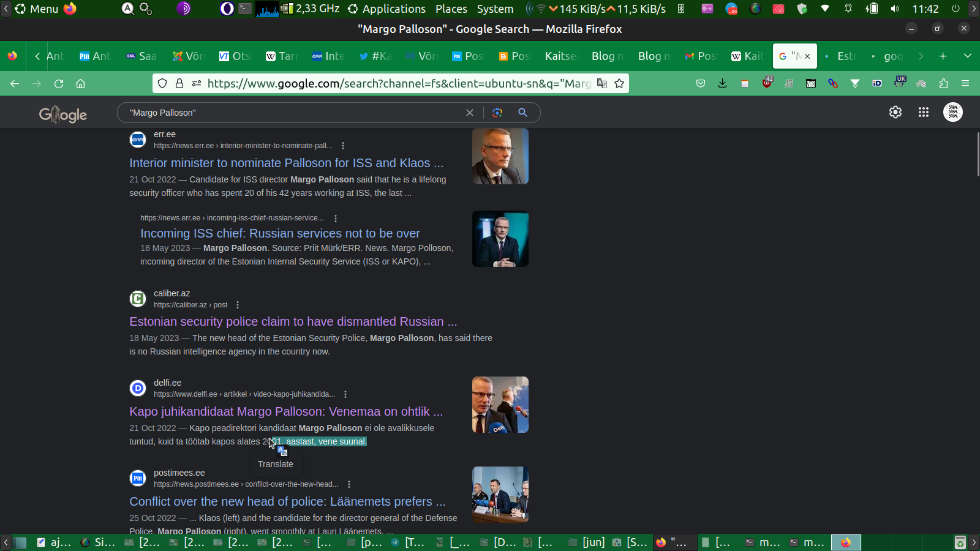The width and height of the screenshot is (980, 551).
Task: Open the Pocket save icon in Firefox toolbar
Action: pos(701,84)
